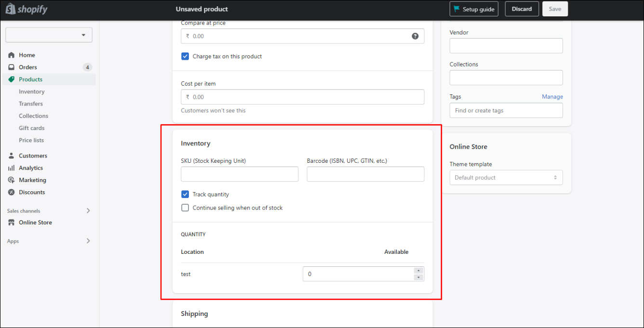Expand the Sales channels chevron
The width and height of the screenshot is (644, 328).
pyautogui.click(x=88, y=210)
